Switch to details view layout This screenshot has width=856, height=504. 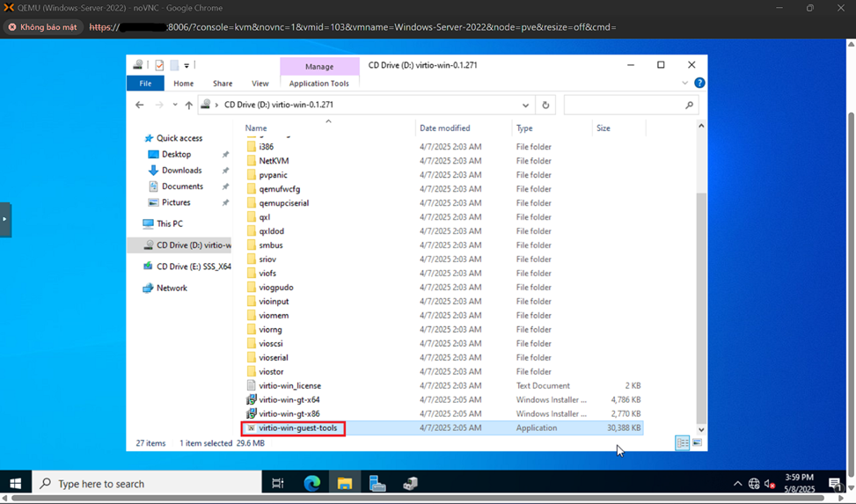pyautogui.click(x=682, y=443)
